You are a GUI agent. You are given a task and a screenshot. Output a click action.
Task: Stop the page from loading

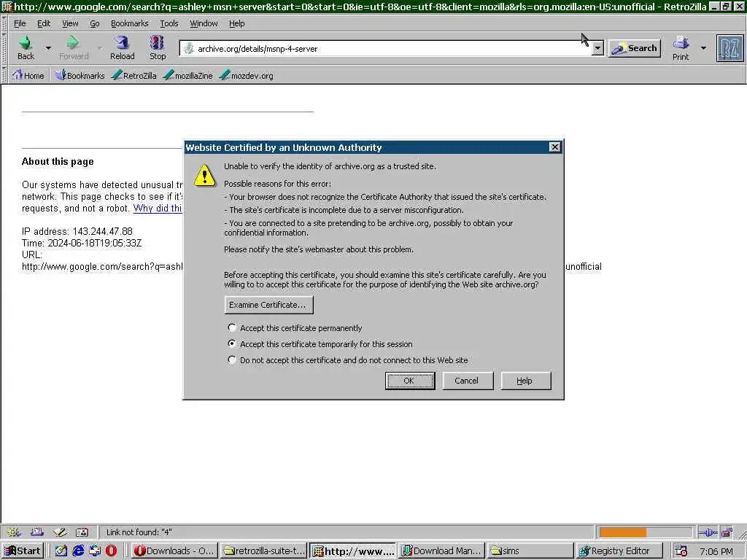tap(158, 47)
